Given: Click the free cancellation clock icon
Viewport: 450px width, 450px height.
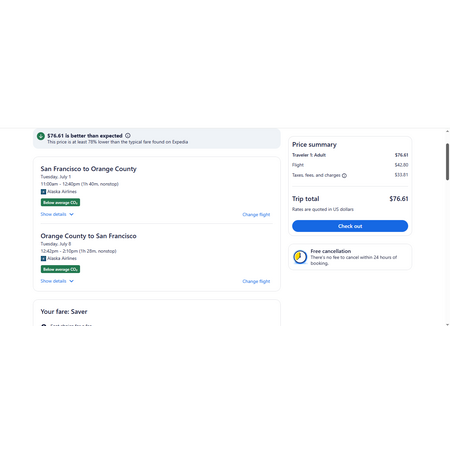Looking at the screenshot, I should tap(300, 257).
